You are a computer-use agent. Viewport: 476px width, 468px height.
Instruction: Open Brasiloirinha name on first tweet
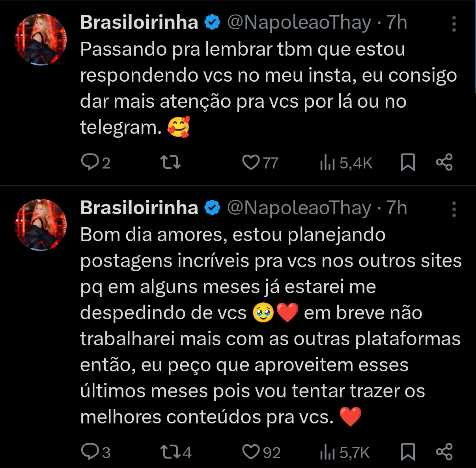tap(139, 22)
